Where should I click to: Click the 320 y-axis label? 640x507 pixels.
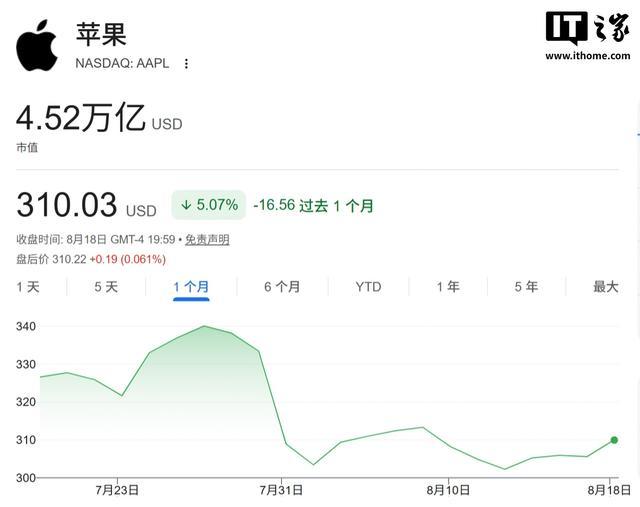click(x=26, y=402)
